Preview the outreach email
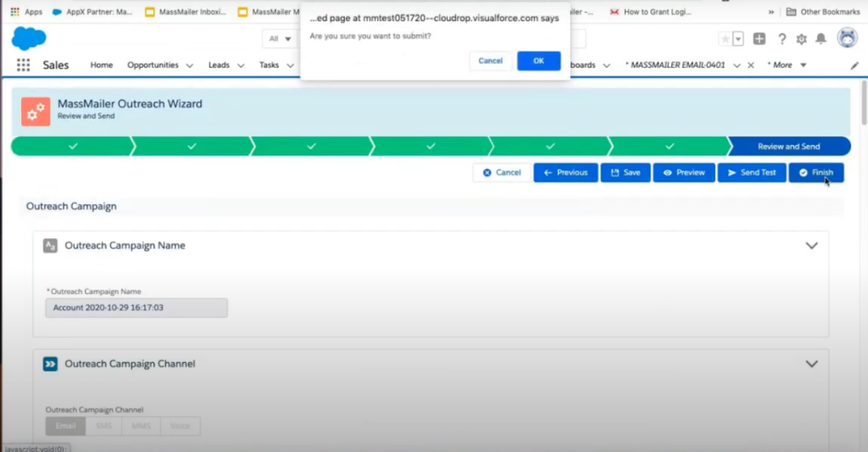Viewport: 868px width, 452px height. 684,172
